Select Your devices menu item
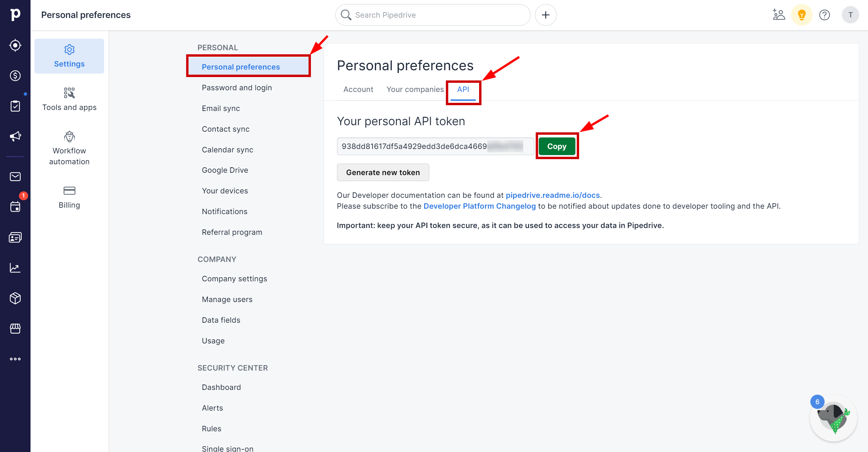The height and width of the screenshot is (452, 868). point(225,191)
